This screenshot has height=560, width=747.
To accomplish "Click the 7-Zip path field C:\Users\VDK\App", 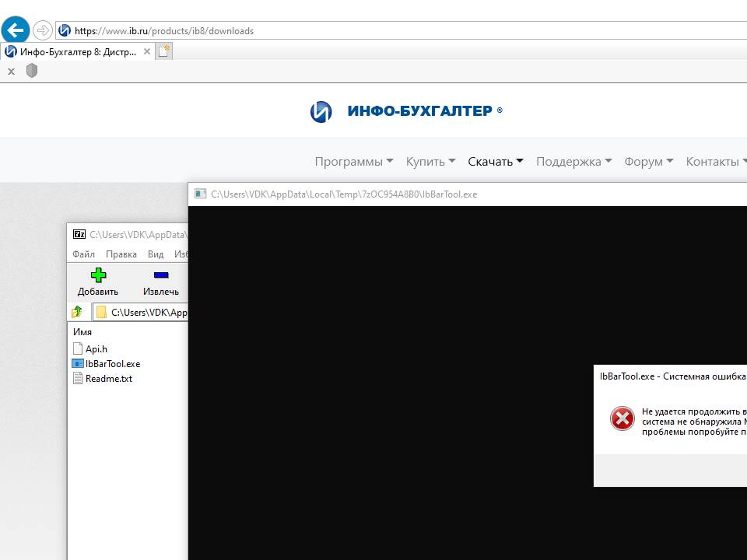I will tap(141, 312).
